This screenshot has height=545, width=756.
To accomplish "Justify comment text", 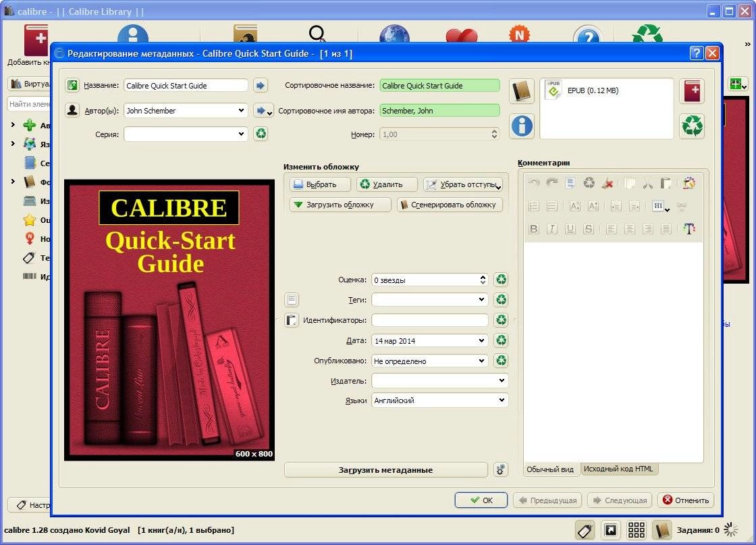I will [666, 229].
